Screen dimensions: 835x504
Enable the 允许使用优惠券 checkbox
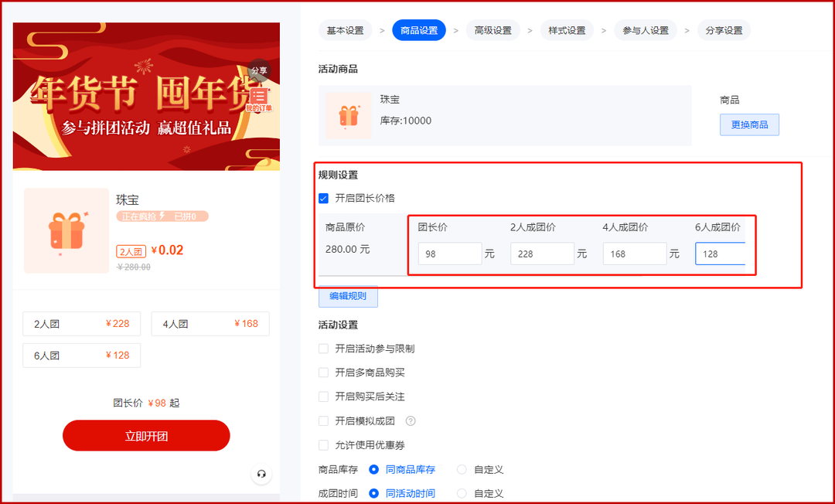[x=323, y=445]
